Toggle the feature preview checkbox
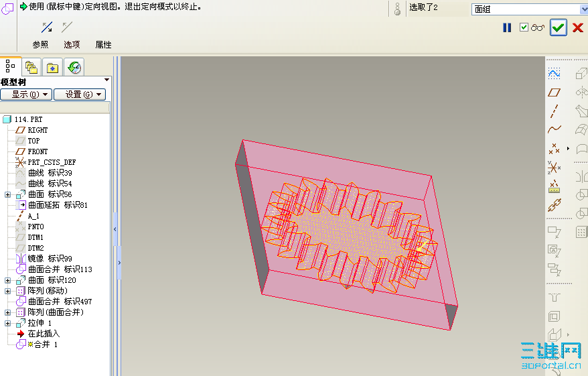Viewport: 588px width, 376px height. pyautogui.click(x=524, y=27)
